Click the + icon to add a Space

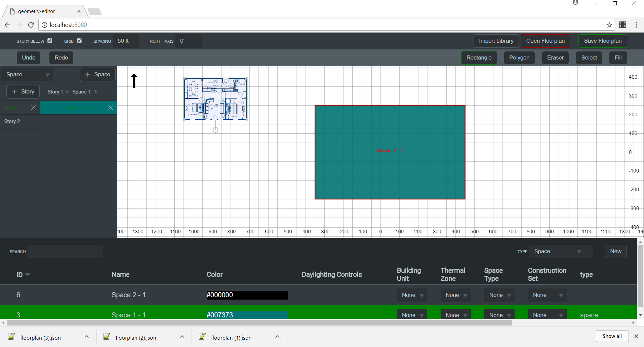point(88,74)
